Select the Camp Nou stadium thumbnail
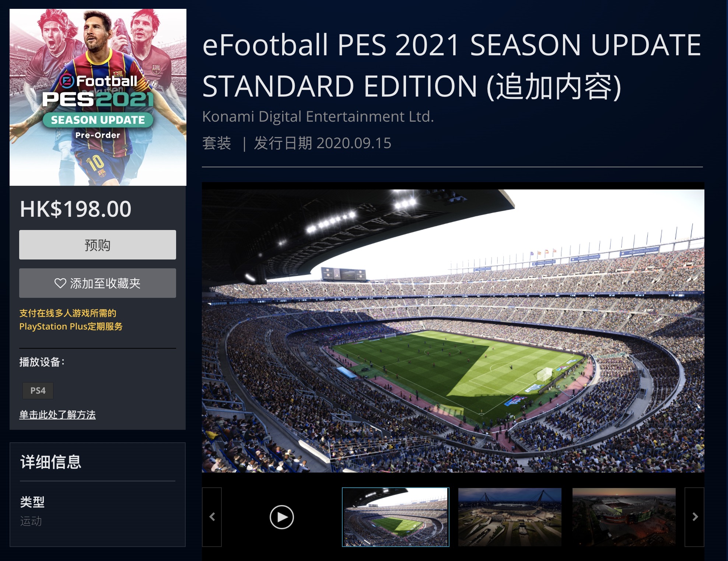 396,517
